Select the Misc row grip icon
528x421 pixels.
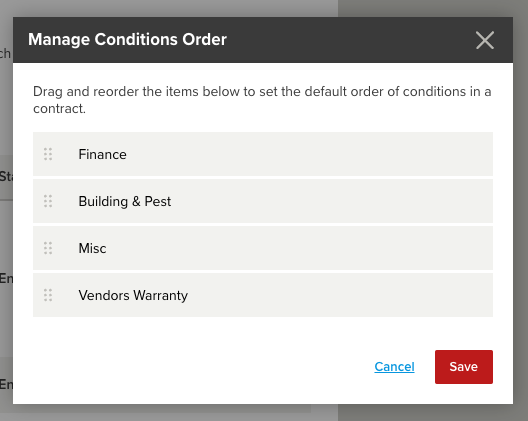48,248
